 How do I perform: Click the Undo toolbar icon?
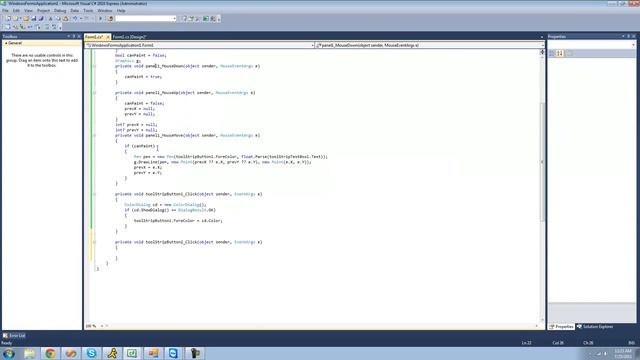point(75,18)
